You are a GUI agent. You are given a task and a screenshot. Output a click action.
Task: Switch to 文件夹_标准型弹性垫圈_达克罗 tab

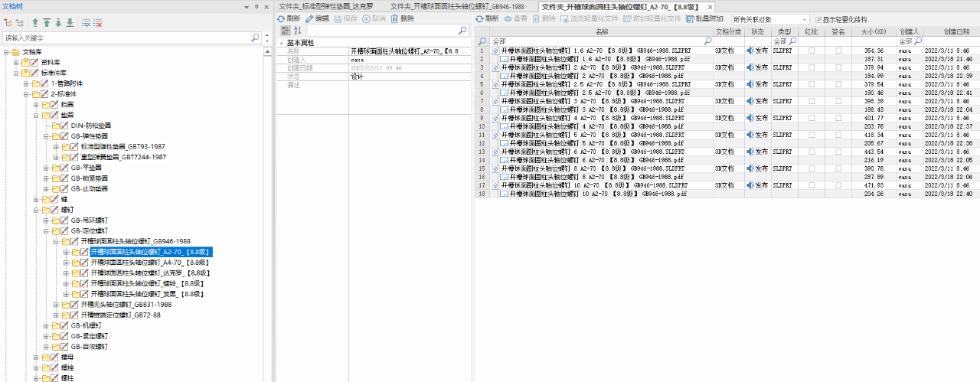point(329,6)
